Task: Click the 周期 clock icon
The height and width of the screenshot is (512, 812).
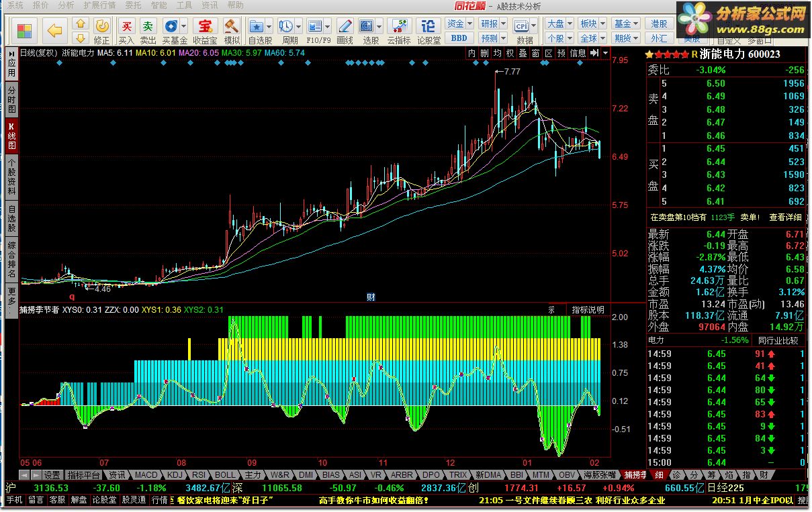Action: (x=286, y=25)
